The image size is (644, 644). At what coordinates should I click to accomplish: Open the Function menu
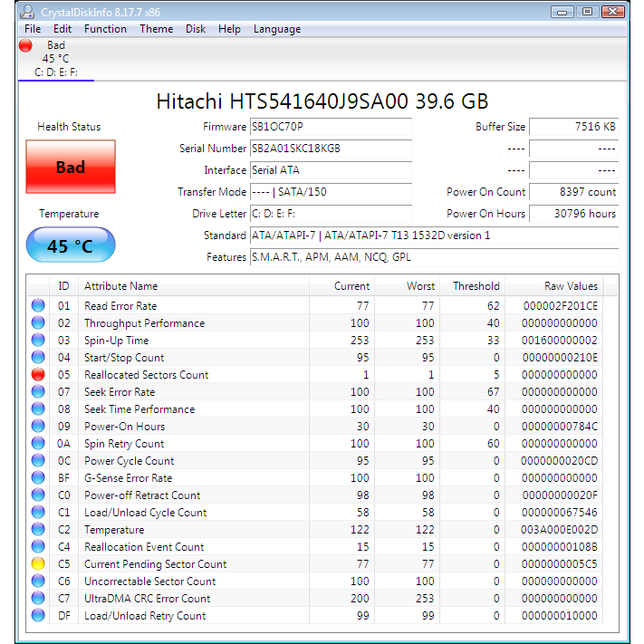[x=105, y=29]
